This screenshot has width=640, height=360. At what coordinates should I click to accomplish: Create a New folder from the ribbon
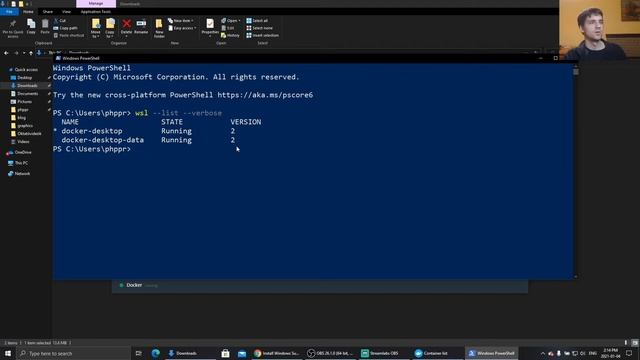[159, 28]
